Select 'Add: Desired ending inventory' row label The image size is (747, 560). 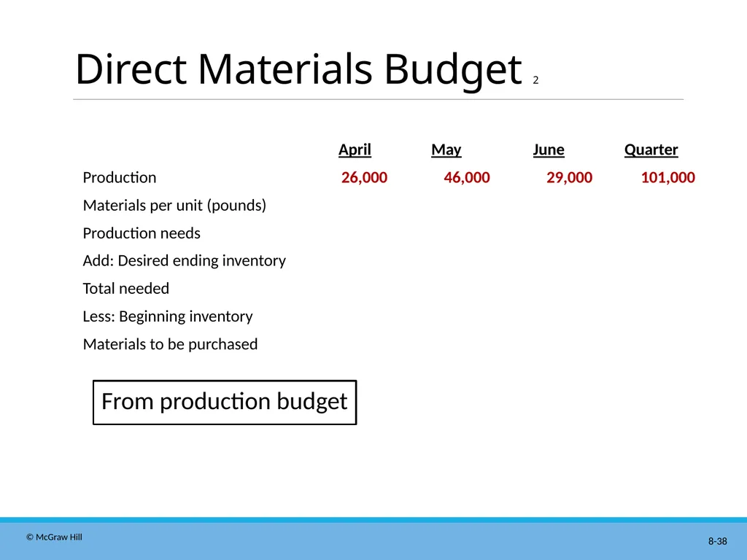185,261
